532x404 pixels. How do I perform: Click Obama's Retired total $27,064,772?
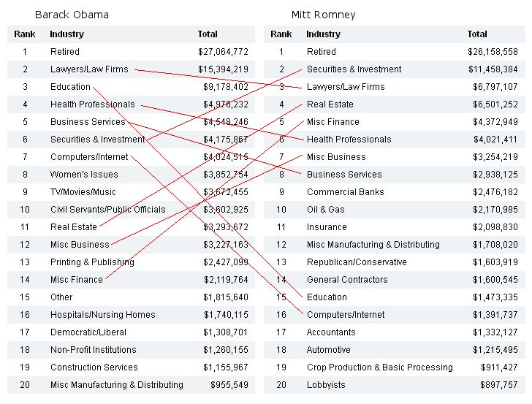pos(223,52)
